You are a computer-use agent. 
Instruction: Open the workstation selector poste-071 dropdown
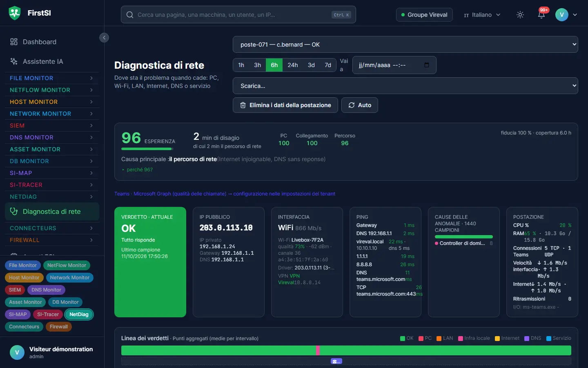[x=405, y=45]
